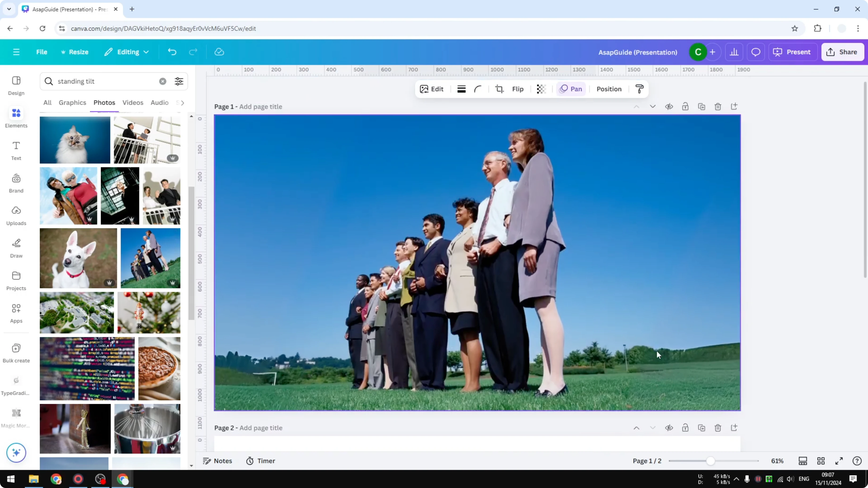Toggle the Pan tool

click(571, 89)
